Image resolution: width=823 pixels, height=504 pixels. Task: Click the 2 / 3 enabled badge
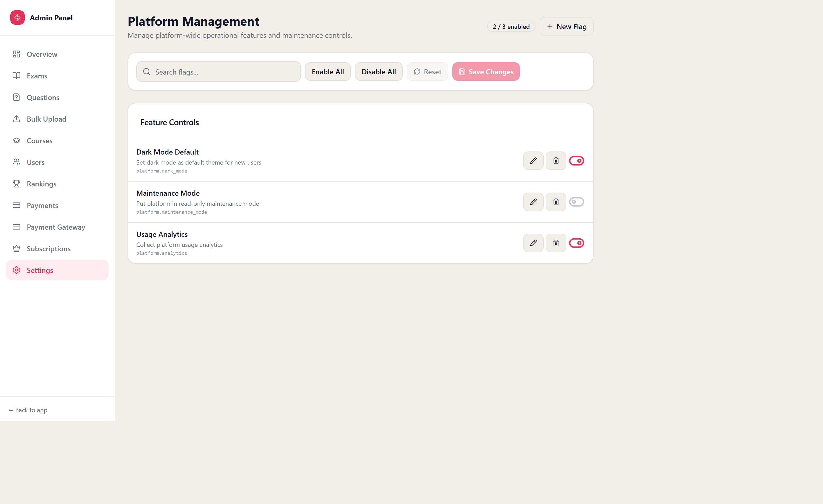point(511,26)
